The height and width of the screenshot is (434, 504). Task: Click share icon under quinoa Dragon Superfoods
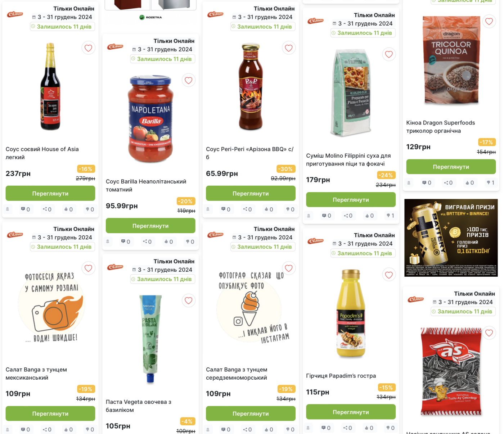[448, 183]
